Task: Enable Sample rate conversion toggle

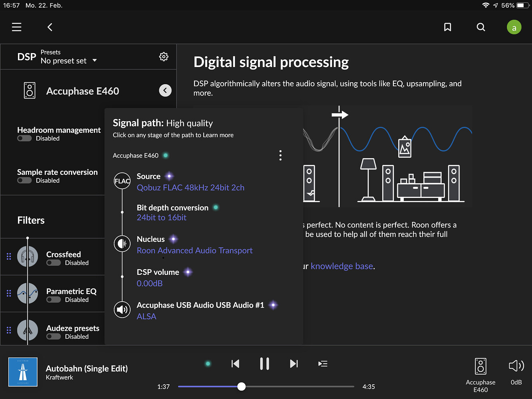Action: (x=24, y=180)
